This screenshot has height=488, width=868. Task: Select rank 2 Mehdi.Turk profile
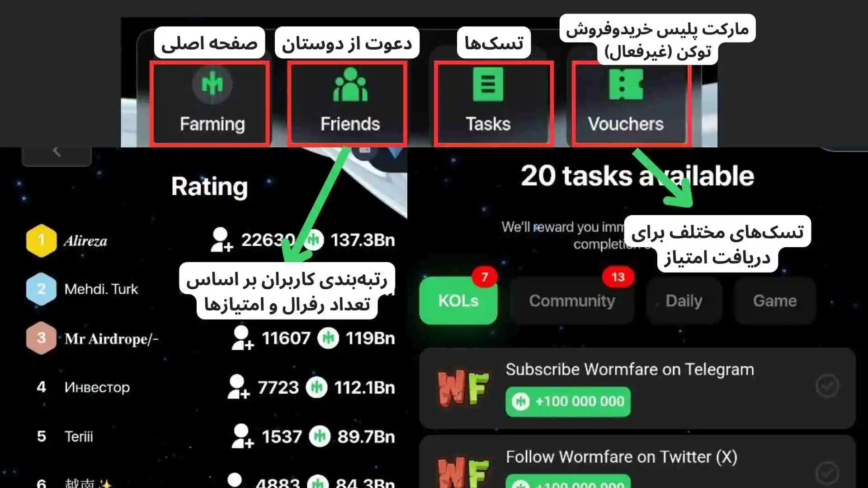[x=100, y=289]
